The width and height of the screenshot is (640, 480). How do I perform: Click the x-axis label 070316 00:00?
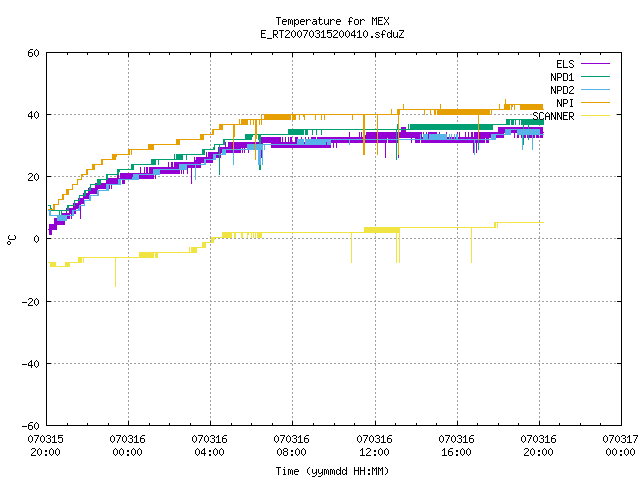point(127,446)
